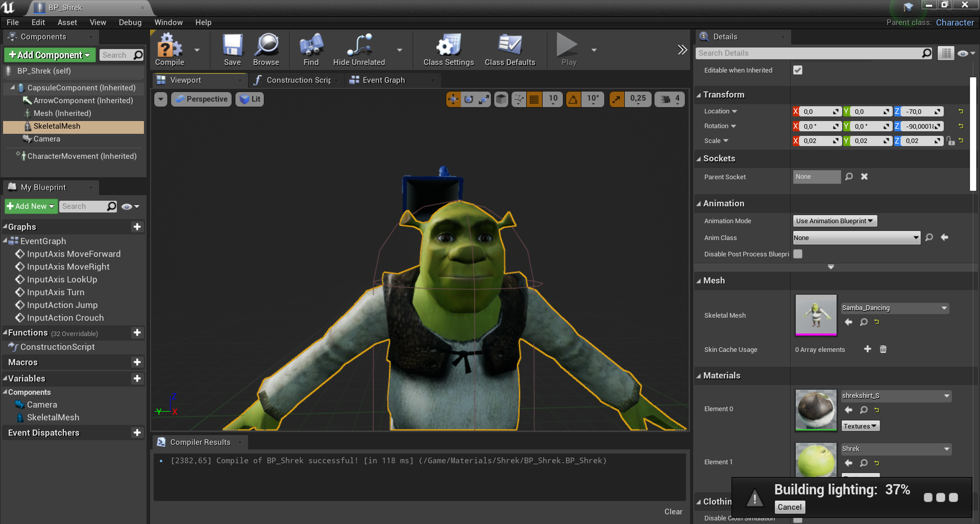Open Animation Mode dropdown
980x524 pixels.
point(835,221)
